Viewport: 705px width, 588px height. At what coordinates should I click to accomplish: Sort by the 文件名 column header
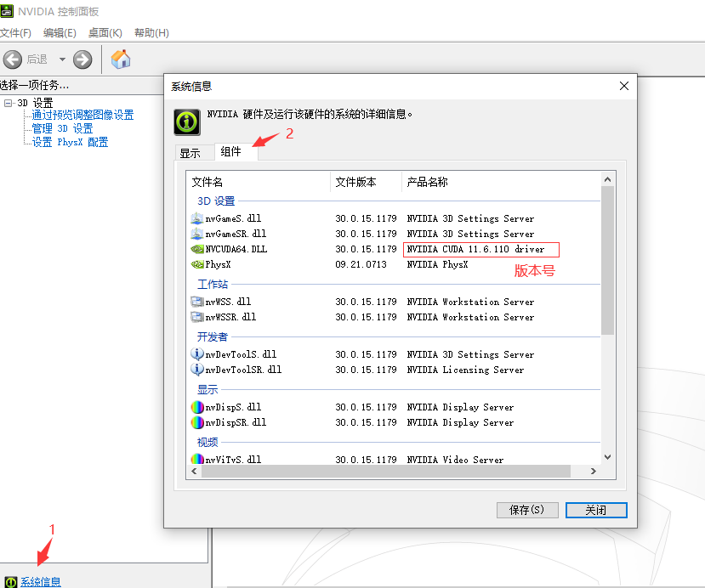(259, 182)
